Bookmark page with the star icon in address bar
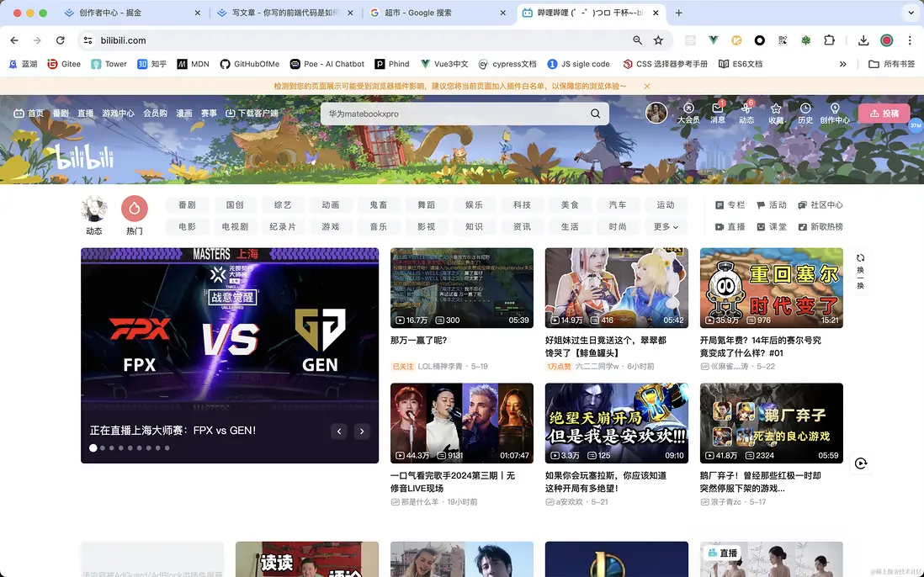The image size is (924, 577). [x=658, y=40]
